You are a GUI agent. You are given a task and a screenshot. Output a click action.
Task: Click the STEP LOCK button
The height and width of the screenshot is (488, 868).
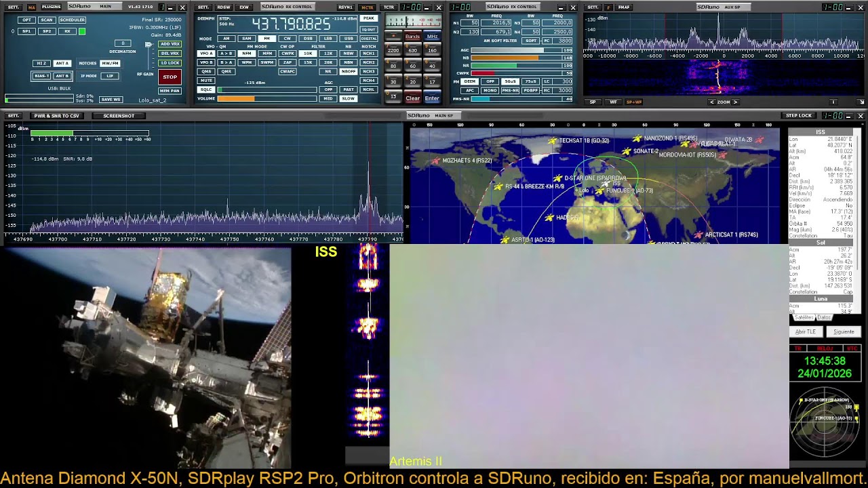click(x=799, y=116)
